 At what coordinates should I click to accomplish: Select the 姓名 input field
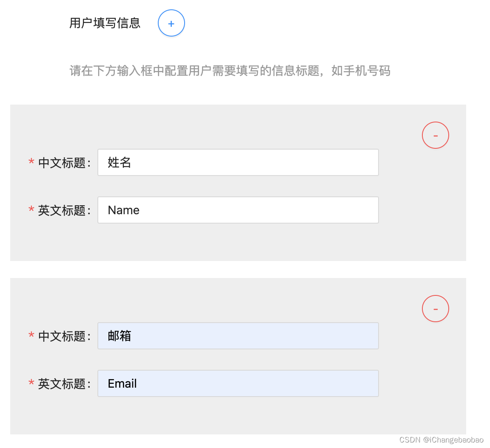pyautogui.click(x=238, y=162)
